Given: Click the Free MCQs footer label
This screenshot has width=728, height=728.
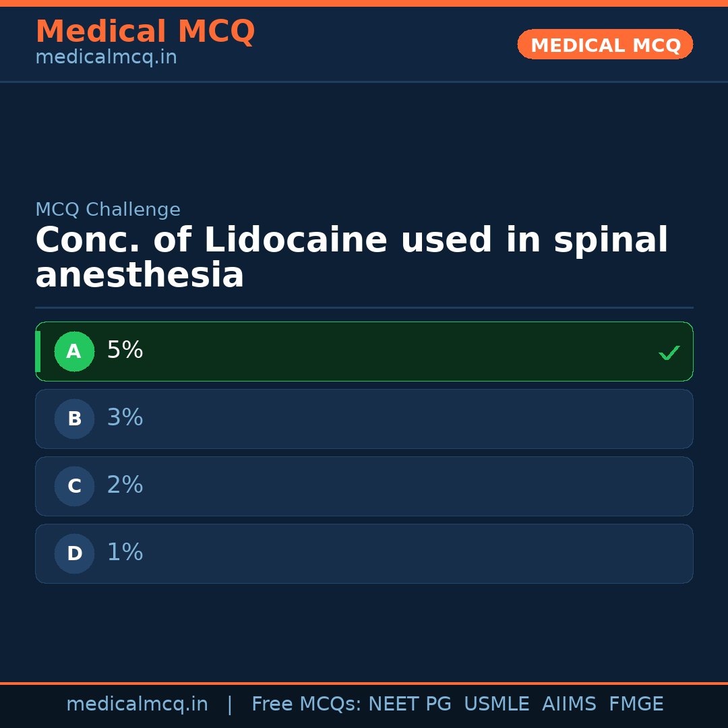Looking at the screenshot, I should point(307,704).
